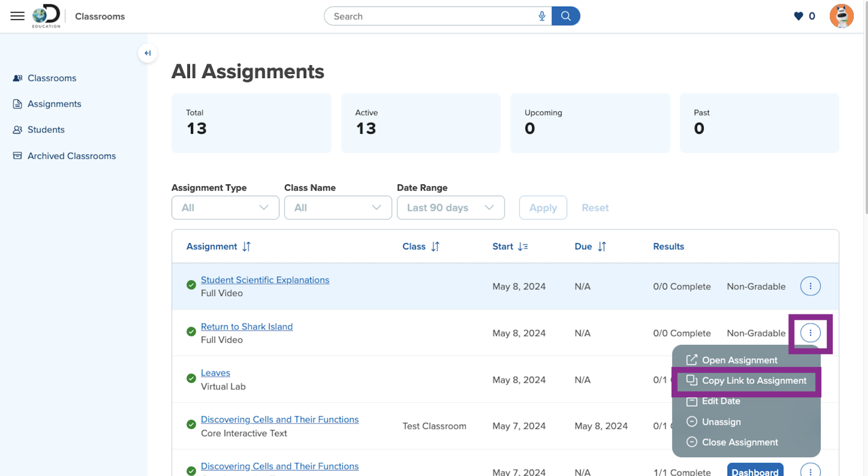Viewport: 868px width, 476px height.
Task: Open the Return to Shark Island link
Action: 247,327
